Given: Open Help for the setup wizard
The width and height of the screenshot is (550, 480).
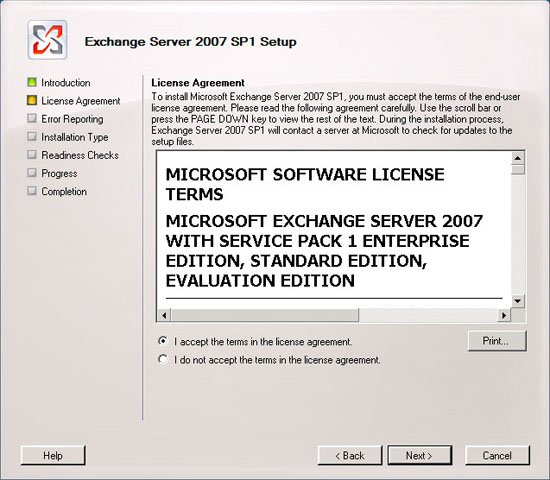Looking at the screenshot, I should [53, 455].
